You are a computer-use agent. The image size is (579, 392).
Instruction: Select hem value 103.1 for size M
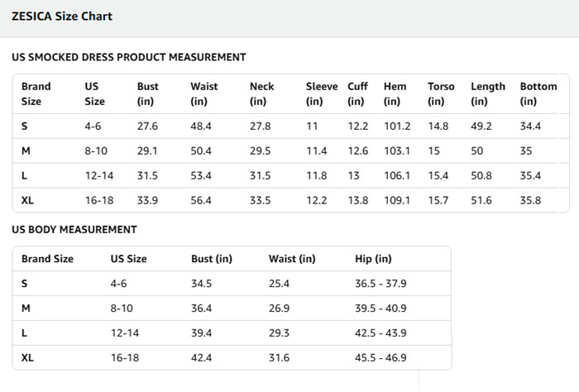point(397,151)
